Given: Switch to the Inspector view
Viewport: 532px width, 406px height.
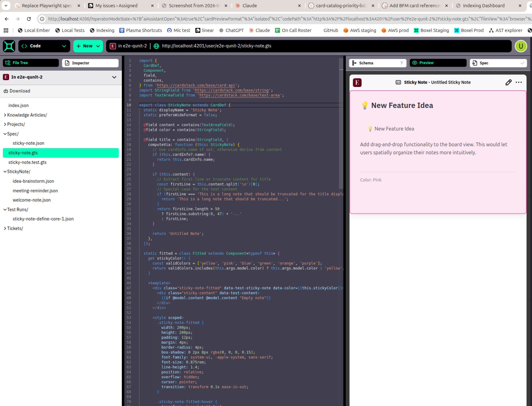Looking at the screenshot, I should coord(90,63).
